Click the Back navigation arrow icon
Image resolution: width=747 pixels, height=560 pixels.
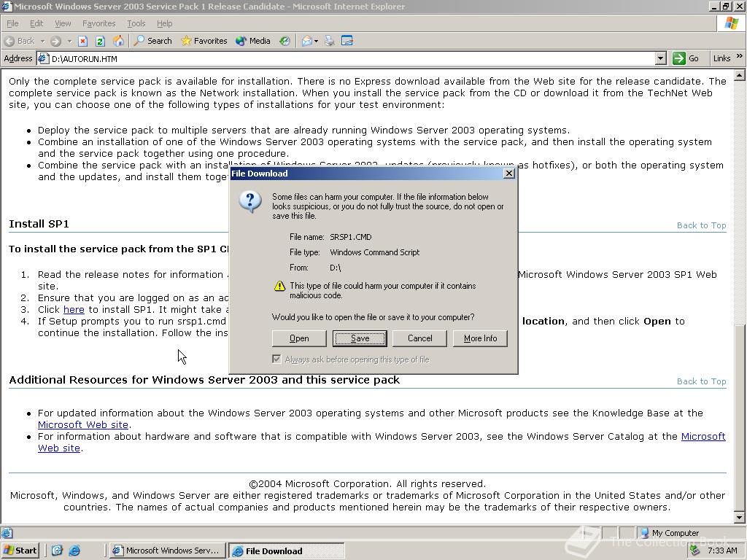click(9, 41)
